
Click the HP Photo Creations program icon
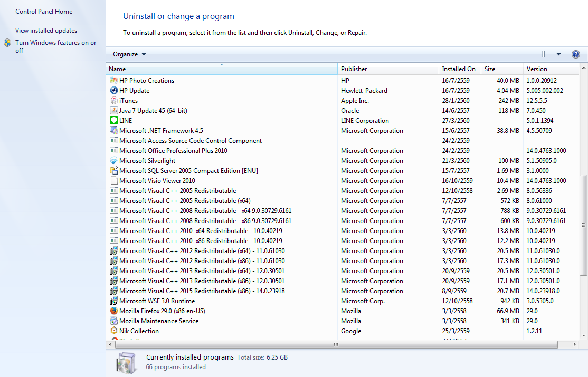113,81
